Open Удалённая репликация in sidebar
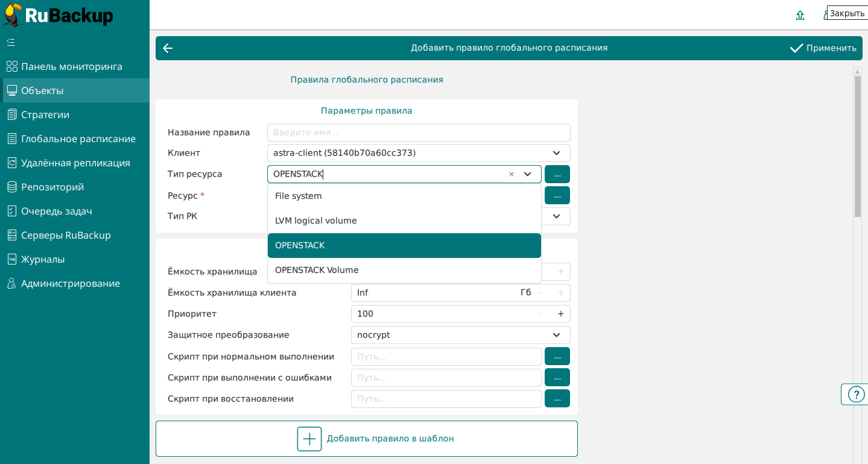This screenshot has width=868, height=464. pyautogui.click(x=75, y=163)
